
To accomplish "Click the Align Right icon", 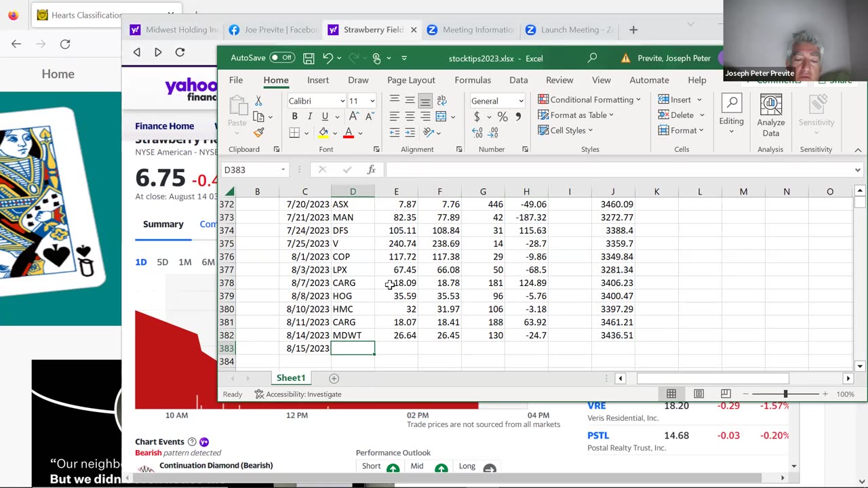I will coord(425,117).
